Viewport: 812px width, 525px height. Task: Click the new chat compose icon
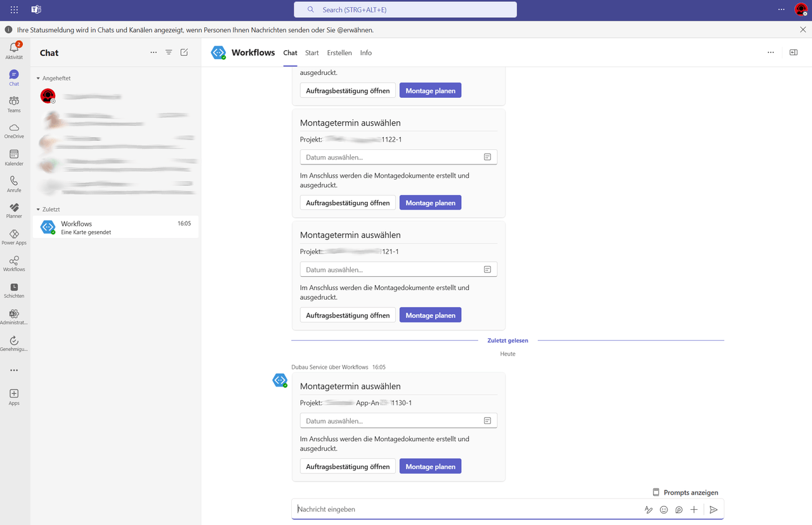tap(184, 53)
